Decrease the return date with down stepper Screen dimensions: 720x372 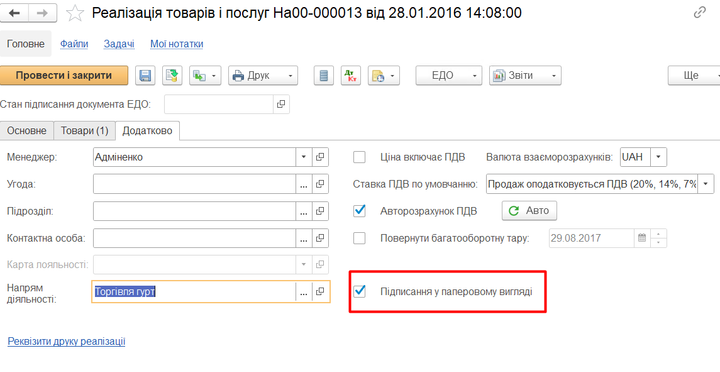659,242
